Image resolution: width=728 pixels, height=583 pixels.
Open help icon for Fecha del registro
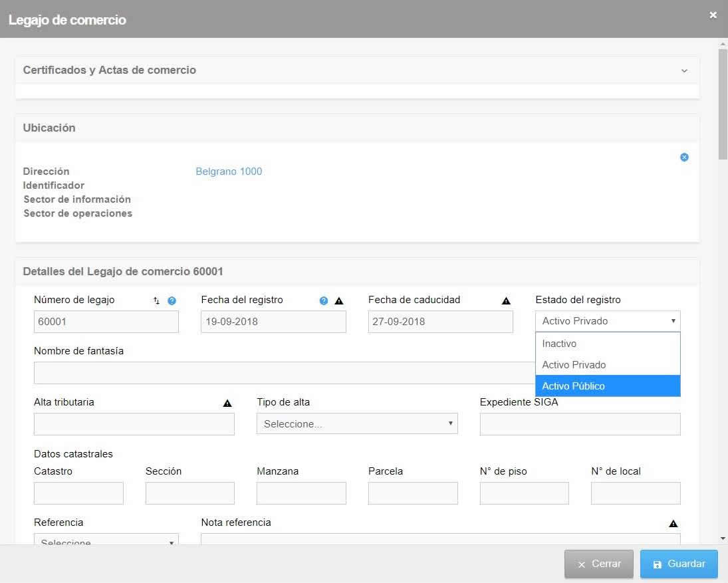click(x=324, y=300)
